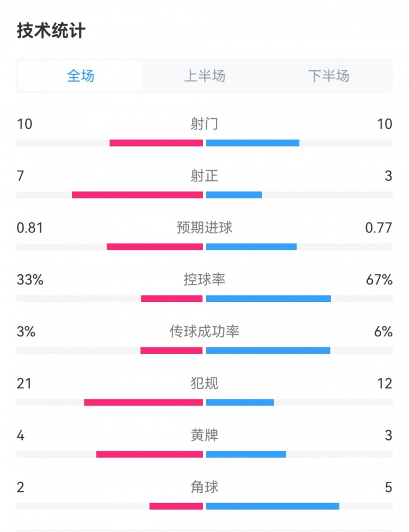The width and height of the screenshot is (409, 532).
Task: Click the pink 黄牌 bar
Action: [149, 454]
